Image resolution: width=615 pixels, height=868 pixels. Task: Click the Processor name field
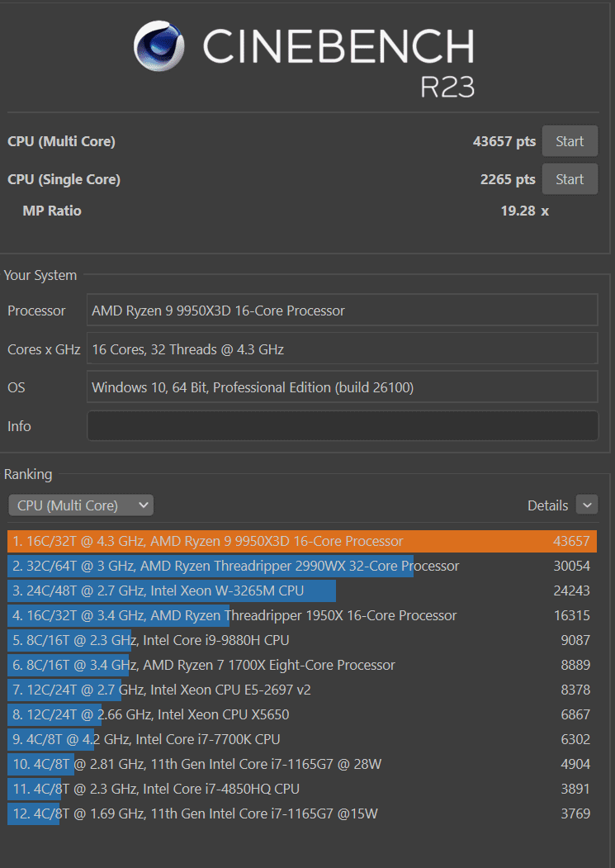[x=342, y=311]
